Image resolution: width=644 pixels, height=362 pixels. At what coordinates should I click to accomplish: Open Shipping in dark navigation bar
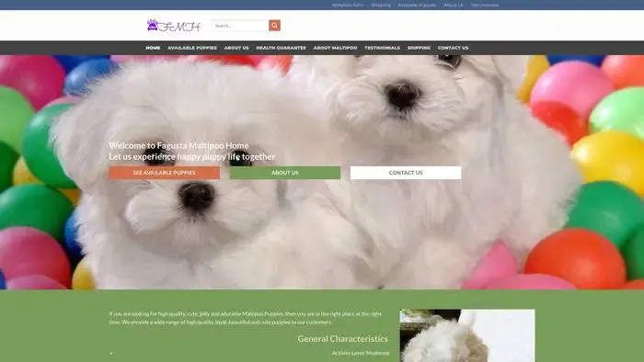(419, 48)
